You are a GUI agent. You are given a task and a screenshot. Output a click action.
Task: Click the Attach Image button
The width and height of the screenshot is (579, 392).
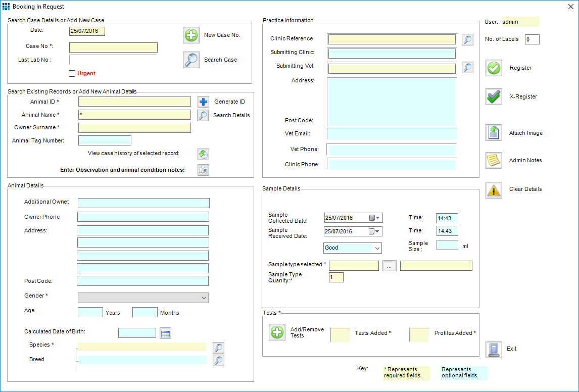494,132
